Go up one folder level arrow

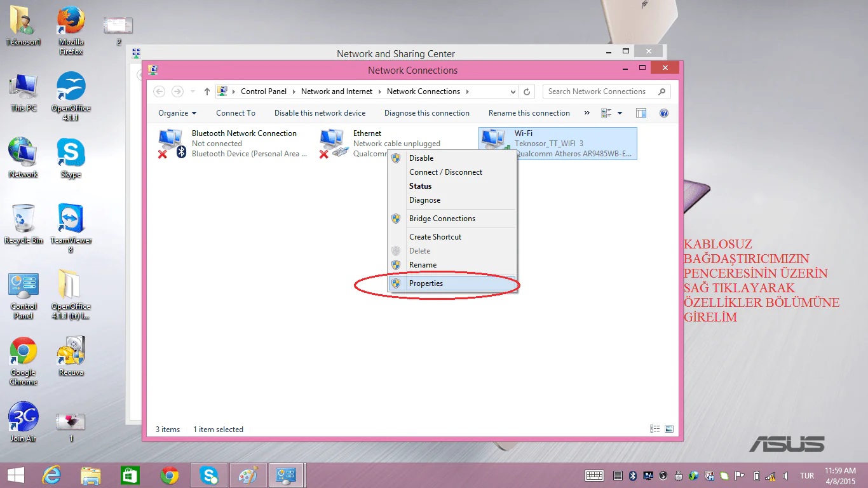coord(207,91)
